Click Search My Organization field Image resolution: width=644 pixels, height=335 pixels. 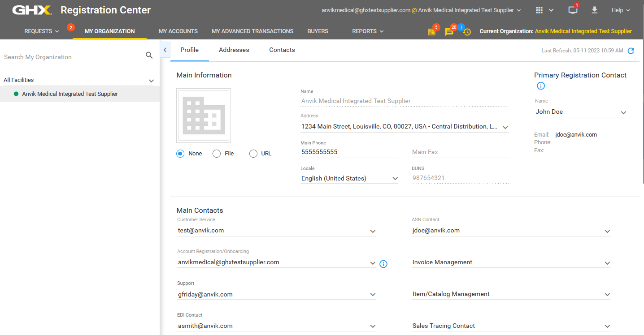[x=74, y=57]
